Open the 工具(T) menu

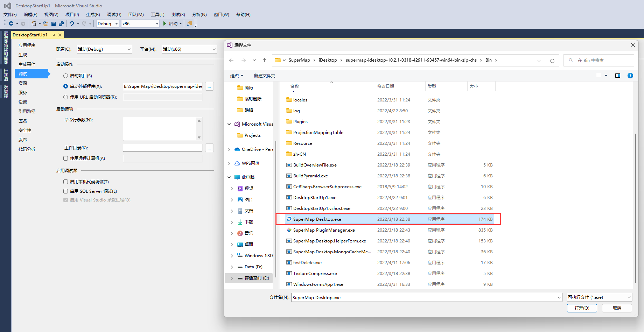pyautogui.click(x=157, y=15)
